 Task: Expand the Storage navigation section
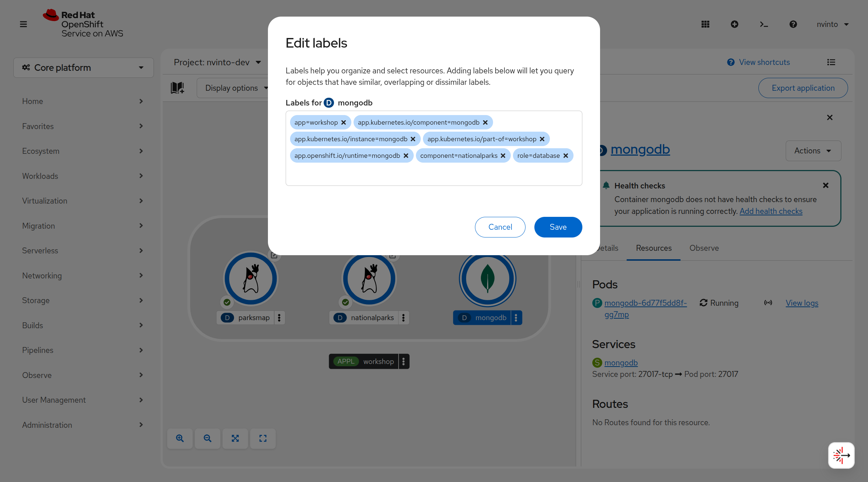pos(83,300)
